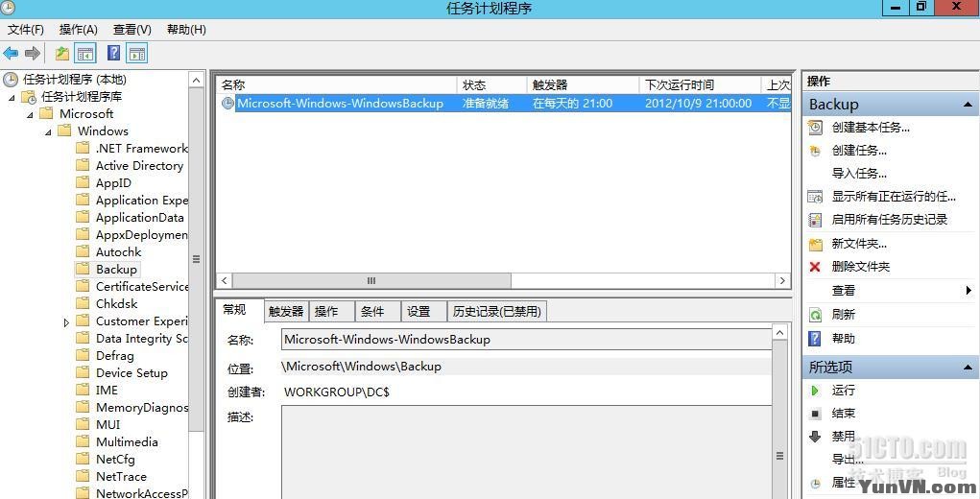This screenshot has height=499, width=980.
Task: Click the 下次运行时间 column header
Action: point(700,85)
